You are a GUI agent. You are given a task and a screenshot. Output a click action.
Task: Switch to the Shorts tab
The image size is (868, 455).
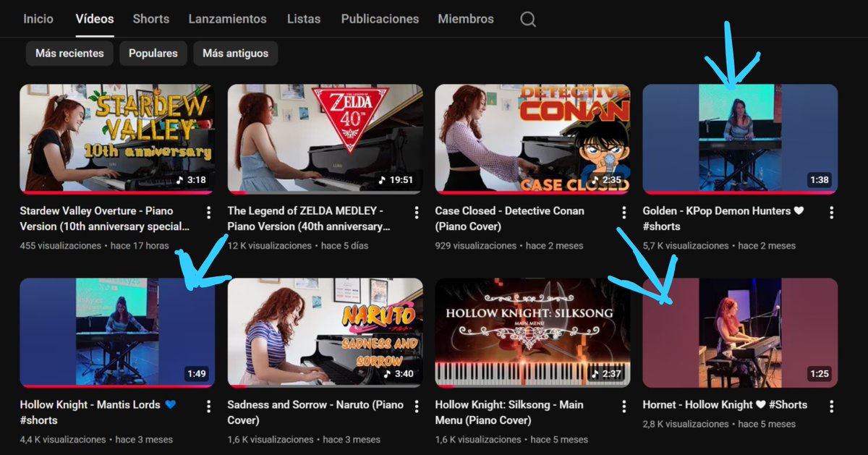click(151, 19)
